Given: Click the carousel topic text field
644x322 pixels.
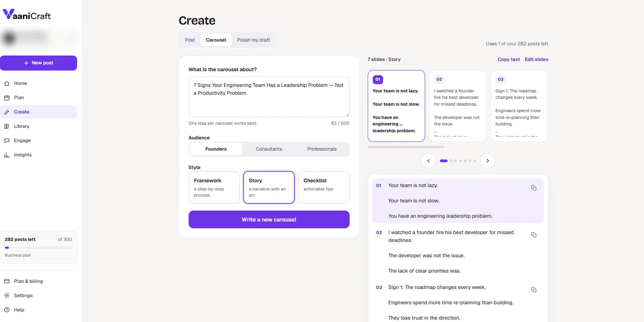Looking at the screenshot, I should pyautogui.click(x=269, y=97).
